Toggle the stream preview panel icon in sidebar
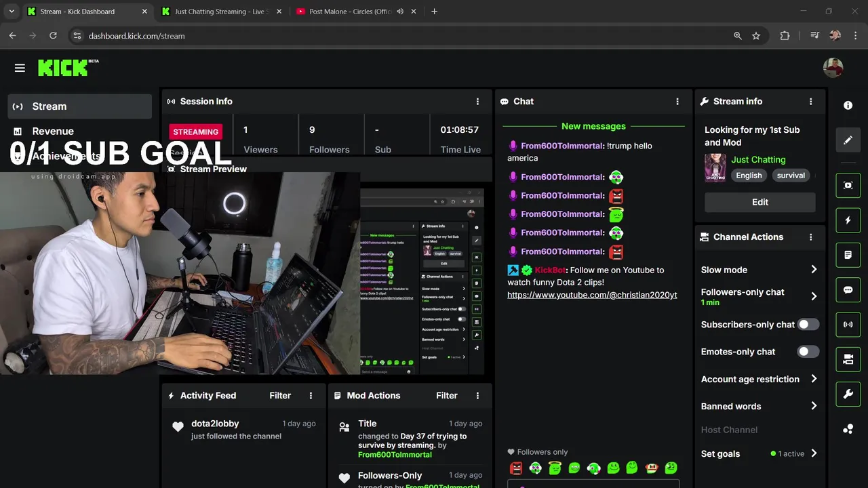Image resolution: width=868 pixels, height=488 pixels. 848,185
